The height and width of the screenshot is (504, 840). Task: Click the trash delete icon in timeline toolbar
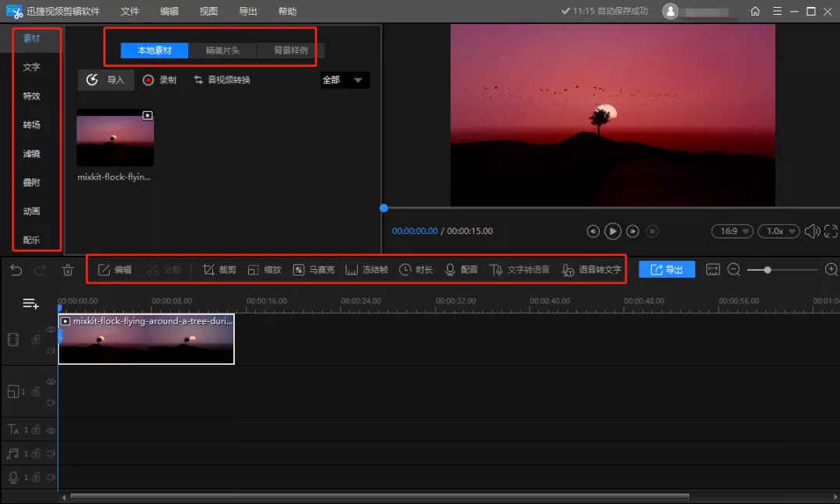tap(68, 270)
